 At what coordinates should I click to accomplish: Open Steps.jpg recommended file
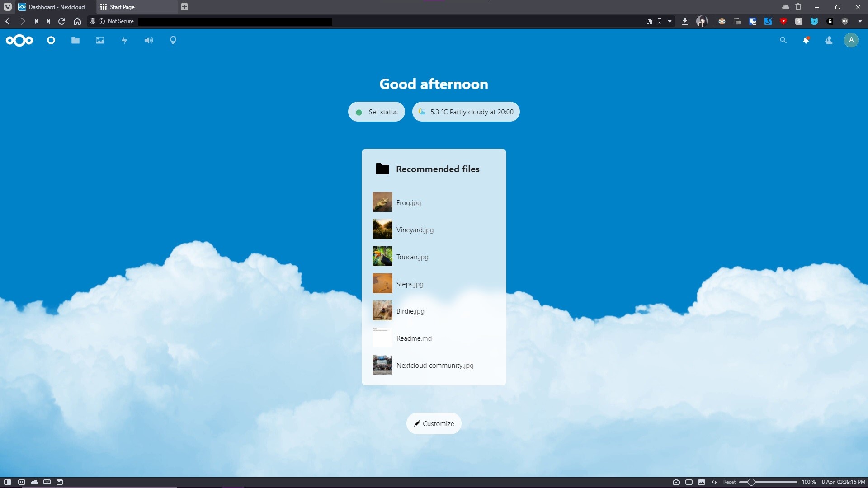[434, 283]
